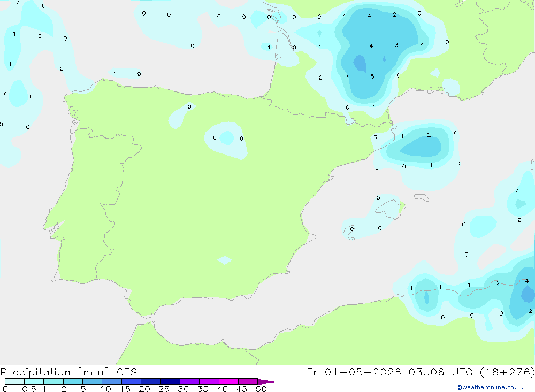Select the 2–5 mm legend color swatch
535x392 pixels.
coord(73,381)
